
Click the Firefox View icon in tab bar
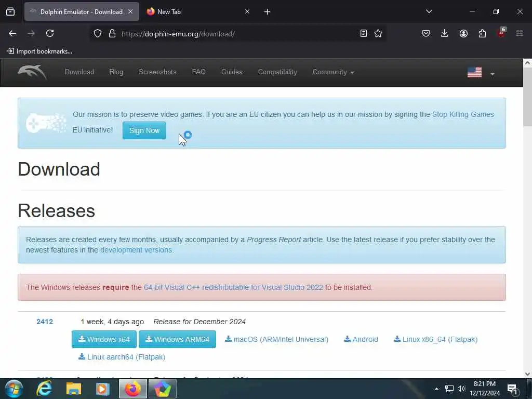[x=10, y=12]
